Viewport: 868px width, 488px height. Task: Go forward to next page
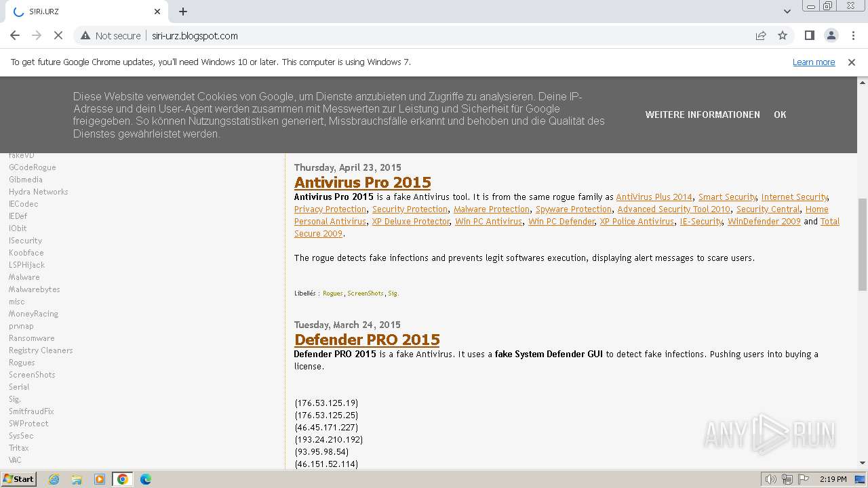click(37, 35)
